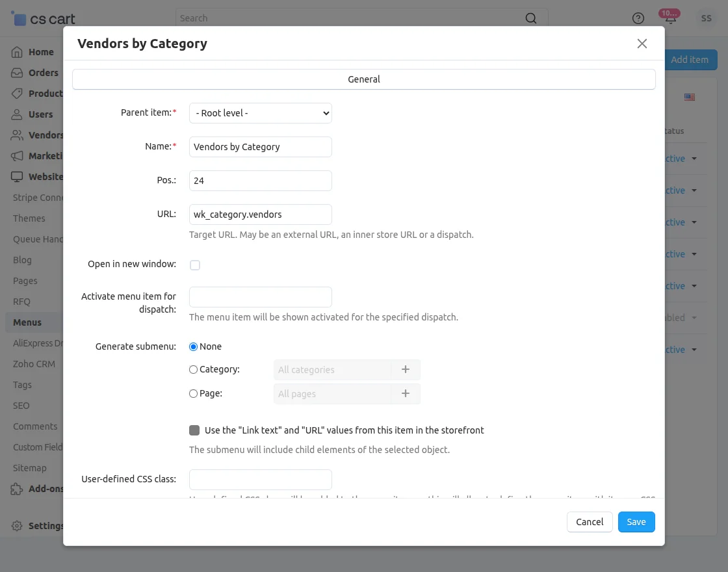The height and width of the screenshot is (572, 728).
Task: Click the Cancel button
Action: coord(590,522)
